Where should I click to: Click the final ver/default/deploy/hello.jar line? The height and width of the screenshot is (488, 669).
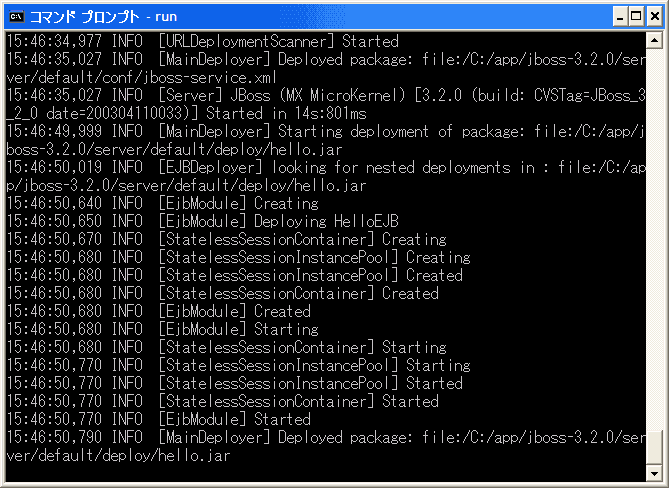point(119,456)
